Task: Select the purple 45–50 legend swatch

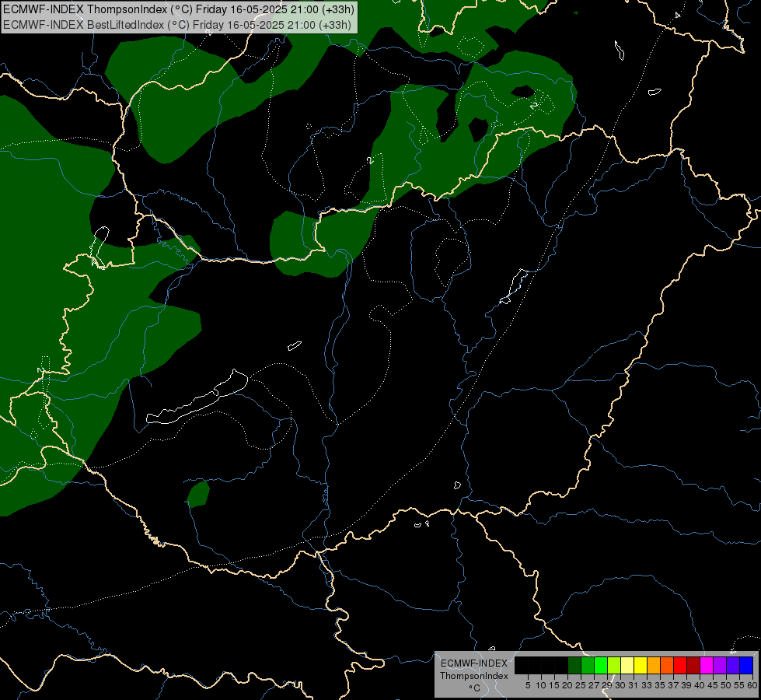Action: tap(720, 665)
